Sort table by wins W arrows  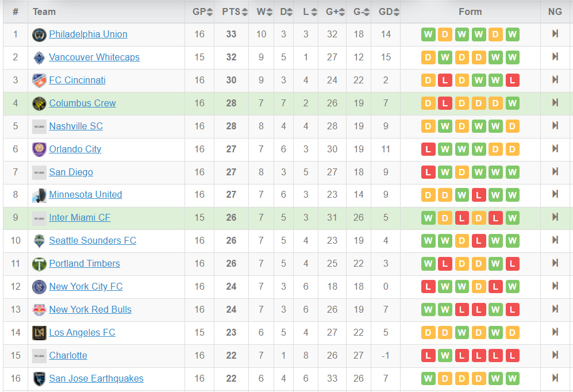270,12
